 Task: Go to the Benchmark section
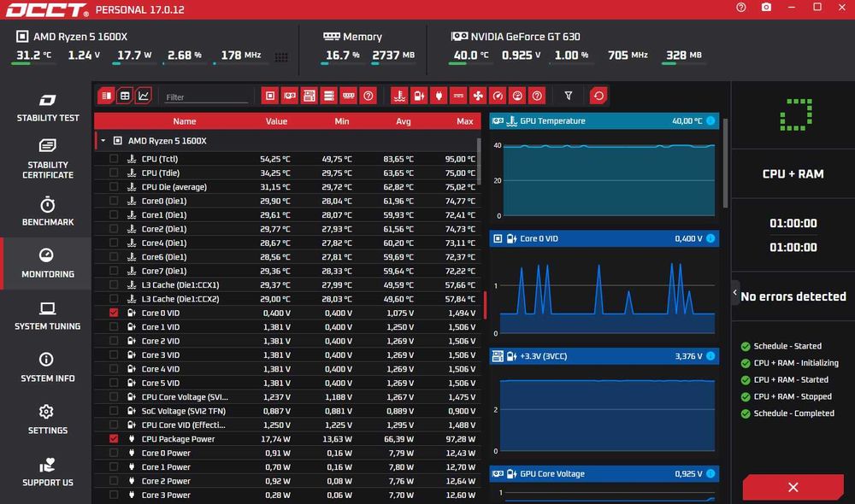47,211
